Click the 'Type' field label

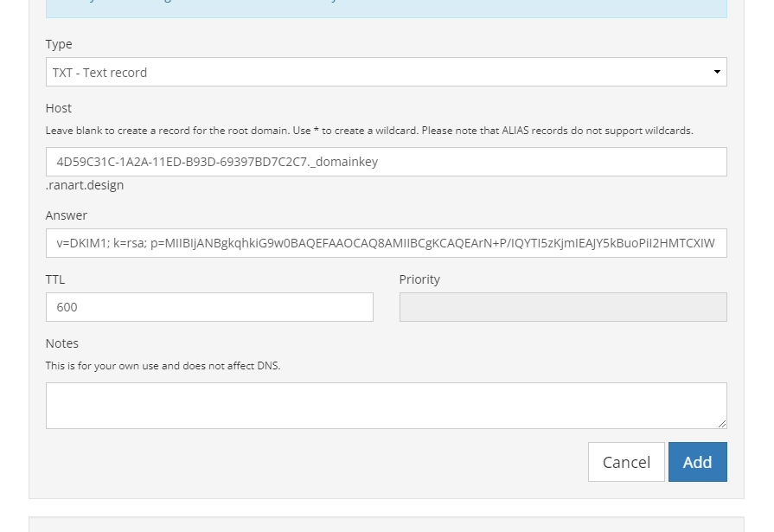(x=59, y=44)
